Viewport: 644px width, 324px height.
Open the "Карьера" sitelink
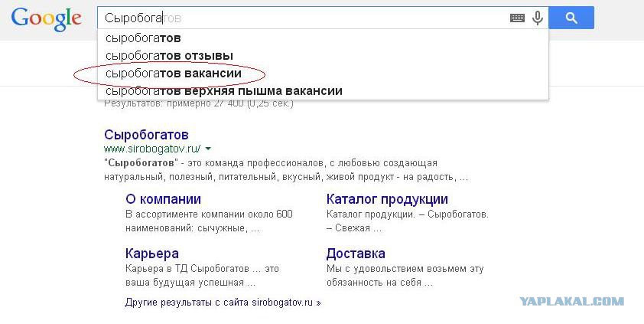[x=152, y=254]
